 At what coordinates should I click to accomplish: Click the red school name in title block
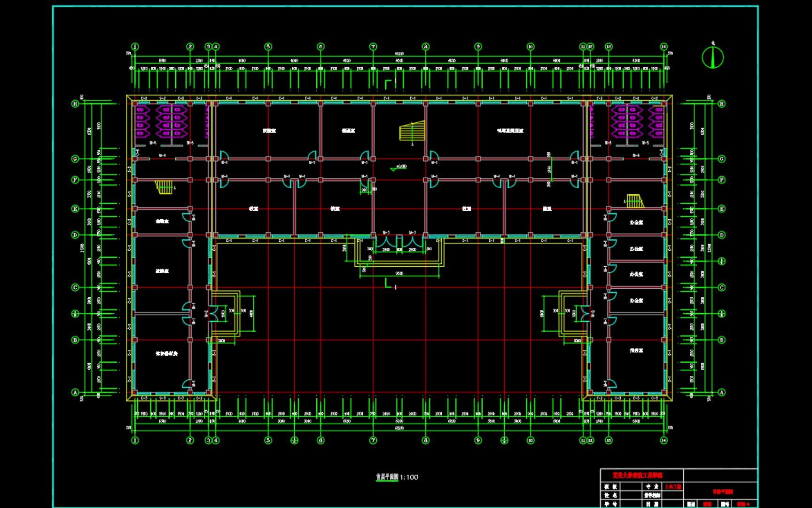638,476
